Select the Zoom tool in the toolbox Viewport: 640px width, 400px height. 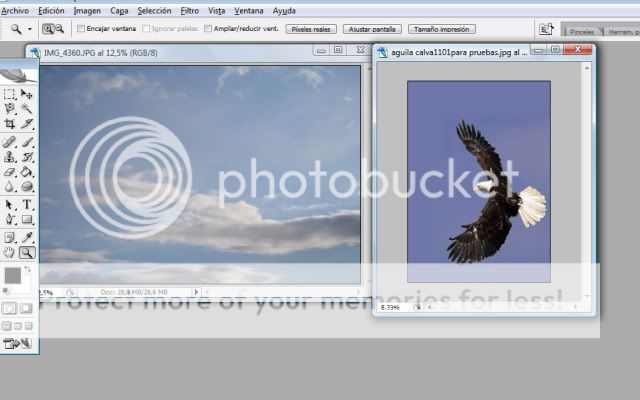pos(27,253)
